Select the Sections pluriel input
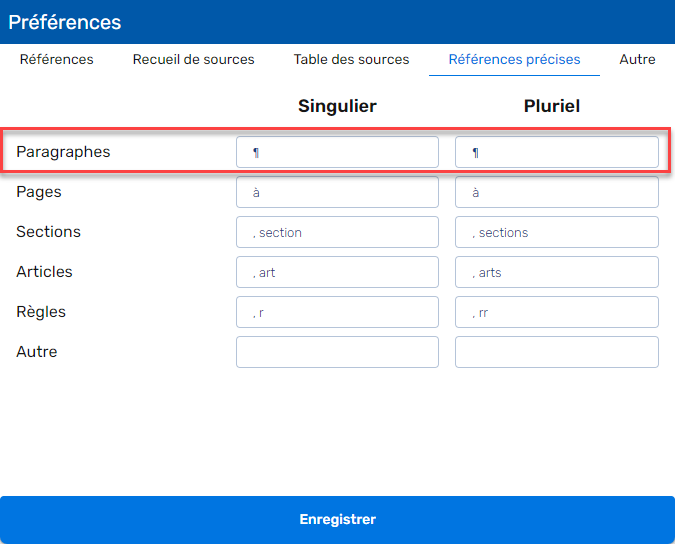 point(557,232)
